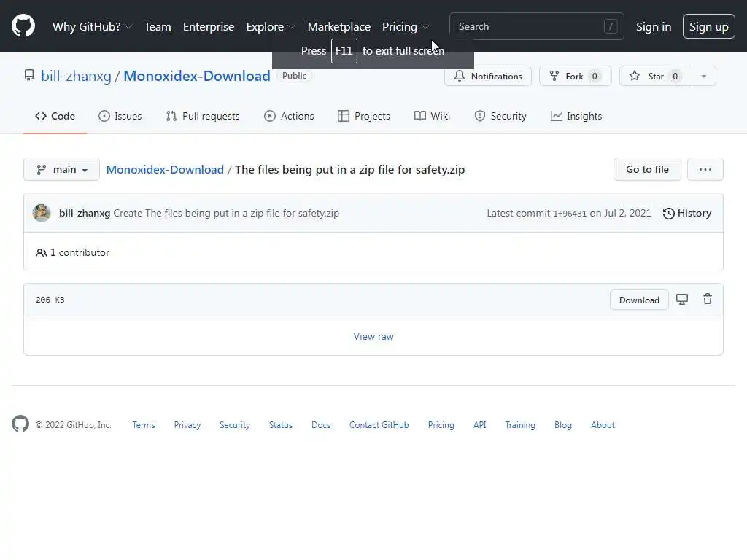Image resolution: width=747 pixels, height=560 pixels.
Task: Open the Monoxidex-Download repository title link
Action: [x=197, y=76]
